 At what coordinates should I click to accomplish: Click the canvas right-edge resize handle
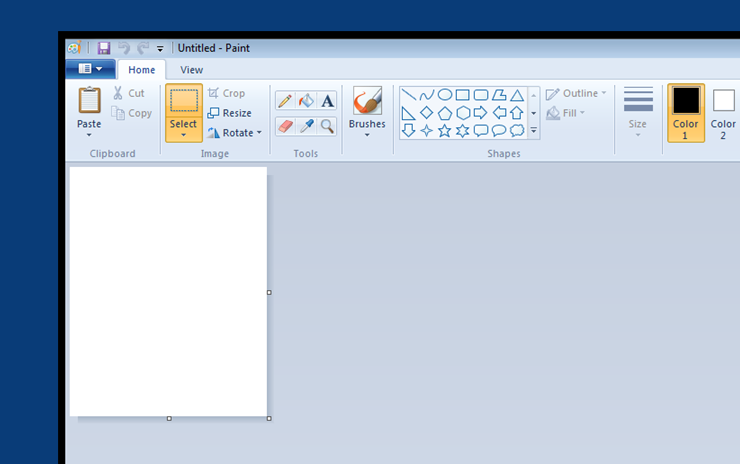point(269,293)
